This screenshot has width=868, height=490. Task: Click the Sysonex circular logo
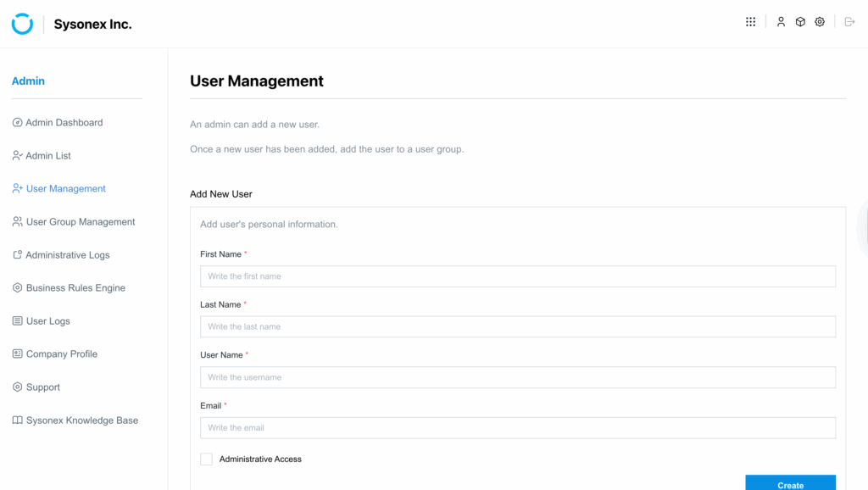tap(22, 24)
